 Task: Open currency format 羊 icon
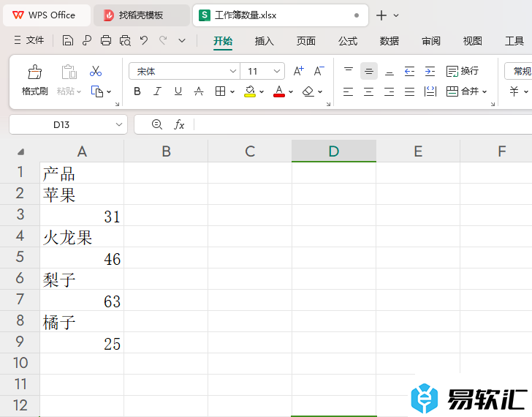(x=514, y=91)
